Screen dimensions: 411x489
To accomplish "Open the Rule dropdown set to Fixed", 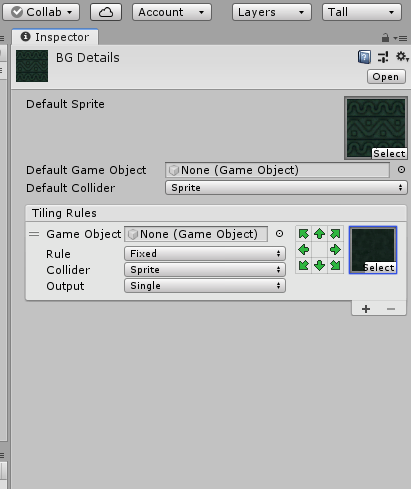I will coord(205,254).
